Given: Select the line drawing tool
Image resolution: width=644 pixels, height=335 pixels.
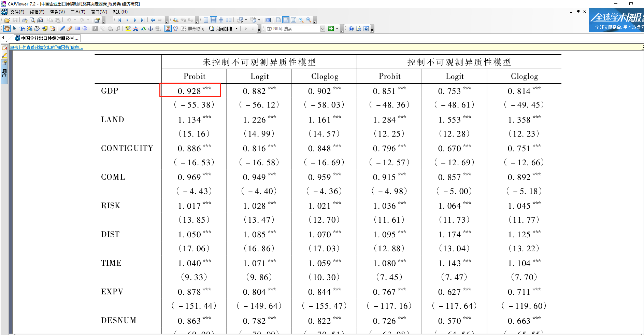Looking at the screenshot, I should click(62, 29).
